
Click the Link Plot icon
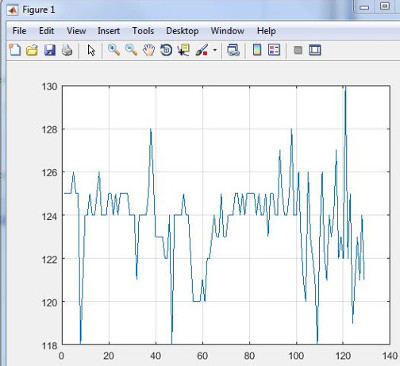click(x=233, y=50)
